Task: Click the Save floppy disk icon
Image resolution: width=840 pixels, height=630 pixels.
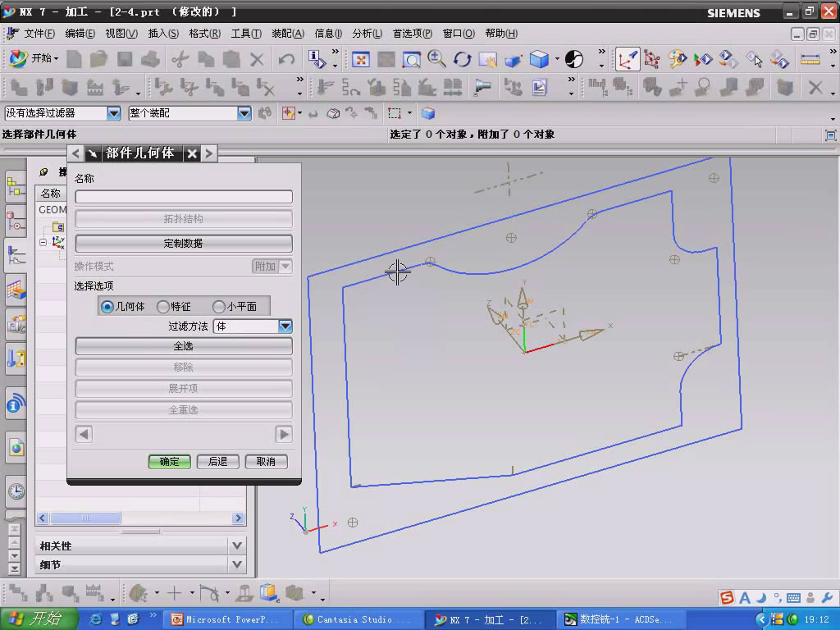Action: pos(125,59)
